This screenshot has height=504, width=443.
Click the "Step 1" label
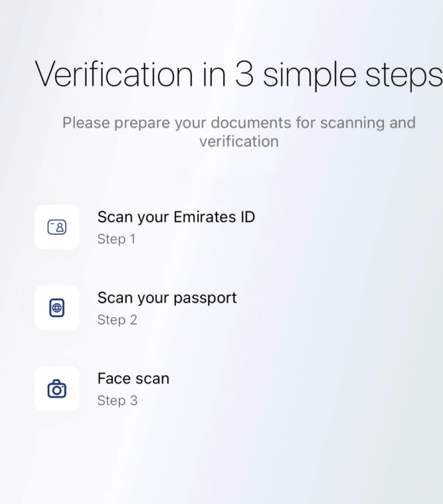(116, 239)
